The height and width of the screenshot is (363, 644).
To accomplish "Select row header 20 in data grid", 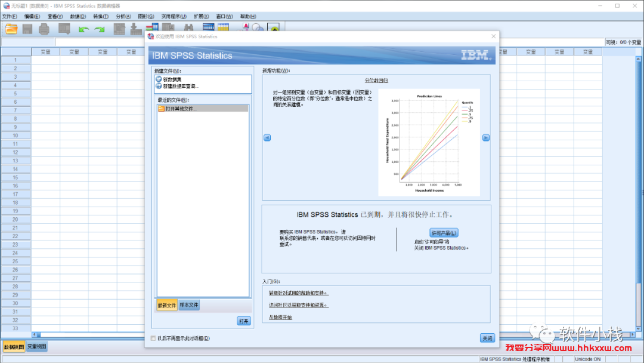I will tap(16, 220).
